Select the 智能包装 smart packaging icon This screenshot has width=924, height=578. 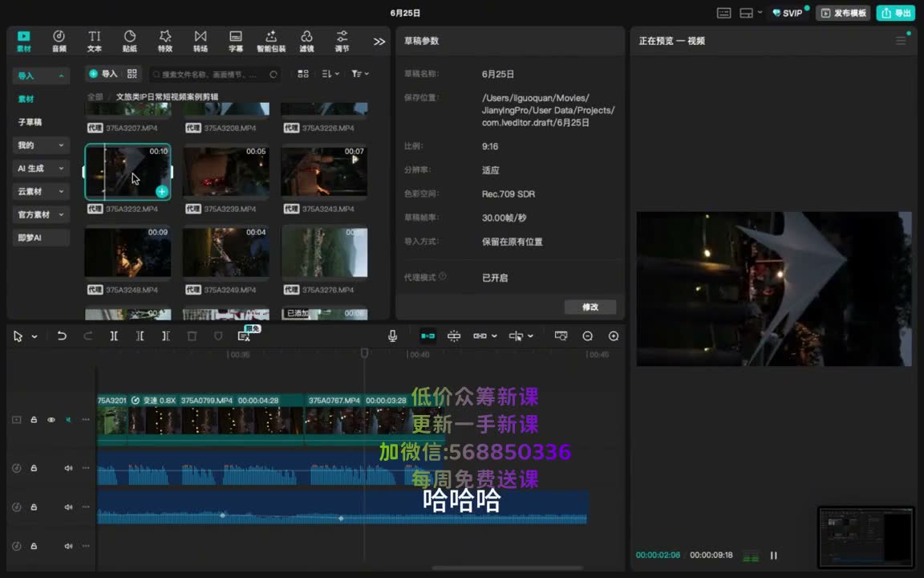point(271,41)
